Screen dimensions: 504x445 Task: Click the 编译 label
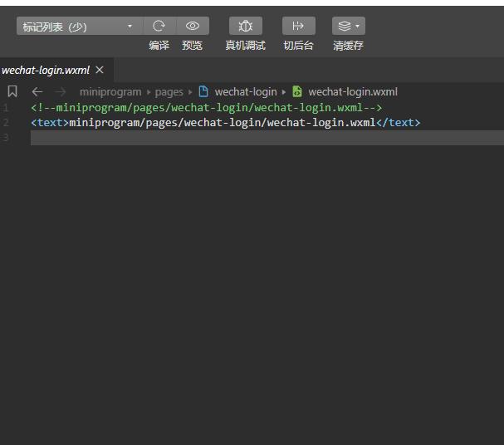coord(159,46)
